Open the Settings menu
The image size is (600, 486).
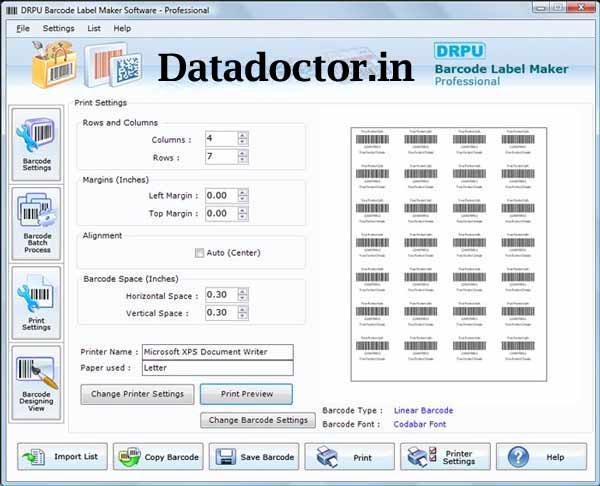click(x=59, y=28)
